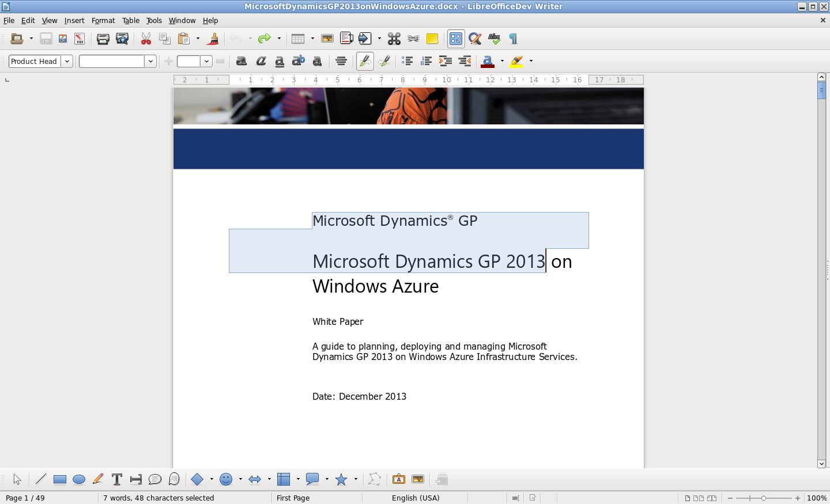The height and width of the screenshot is (504, 830).
Task: Click the Cut scissors icon
Action: (x=146, y=39)
